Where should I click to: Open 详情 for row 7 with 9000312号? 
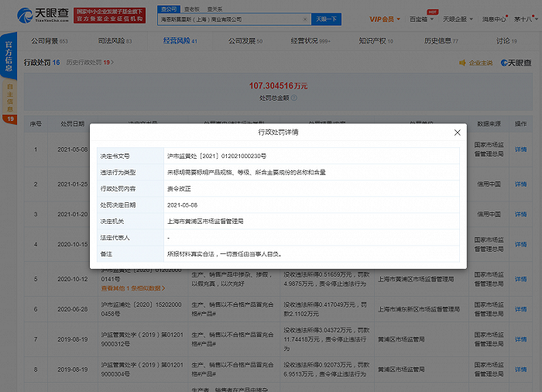point(520,339)
